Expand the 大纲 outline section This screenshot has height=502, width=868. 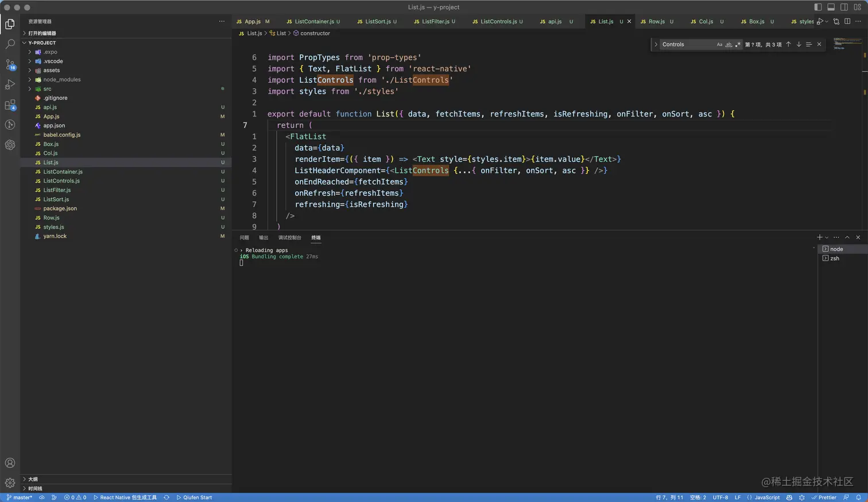tap(33, 479)
